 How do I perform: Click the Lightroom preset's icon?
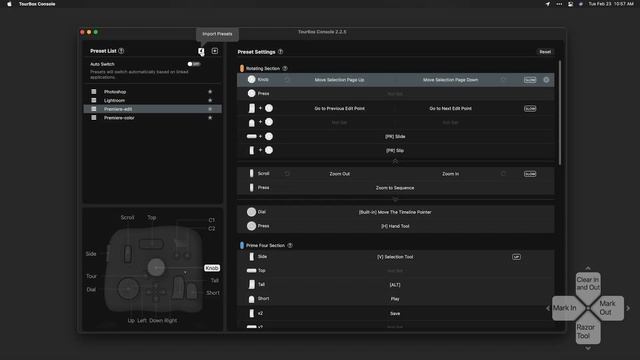click(x=94, y=100)
